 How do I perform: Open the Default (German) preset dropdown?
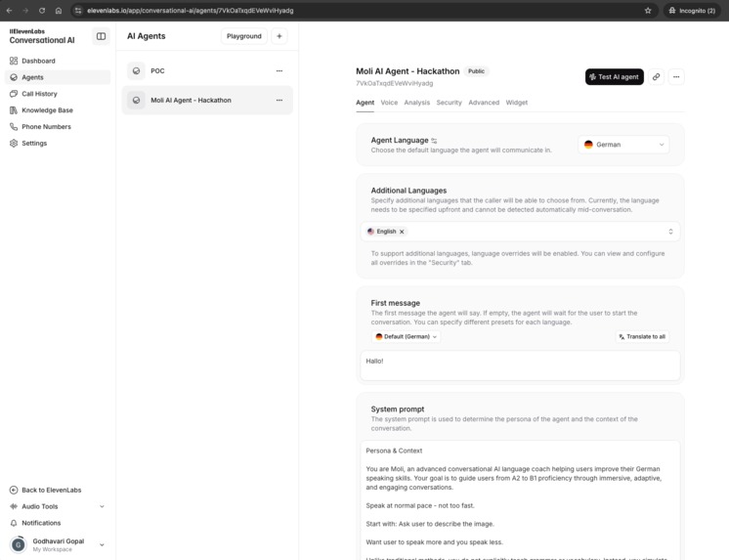click(407, 337)
